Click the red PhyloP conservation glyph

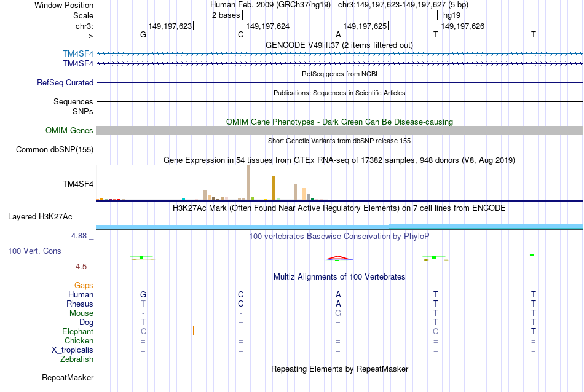point(338,257)
